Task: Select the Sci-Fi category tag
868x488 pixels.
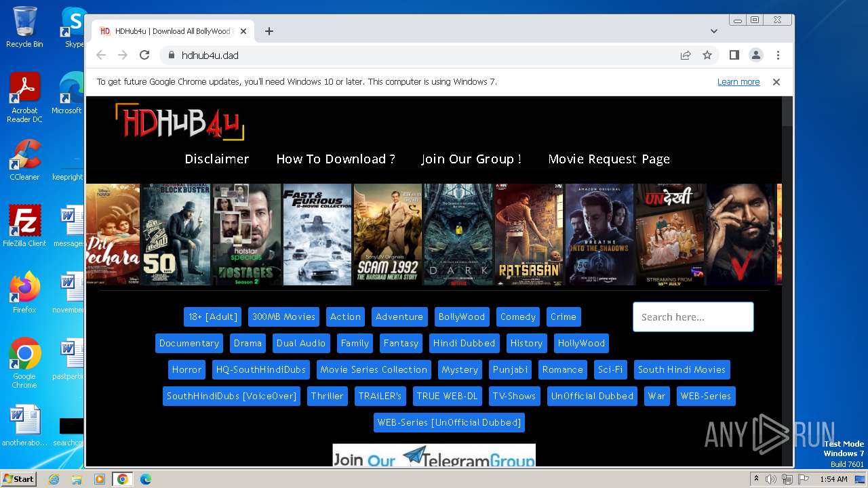Action: coord(610,369)
